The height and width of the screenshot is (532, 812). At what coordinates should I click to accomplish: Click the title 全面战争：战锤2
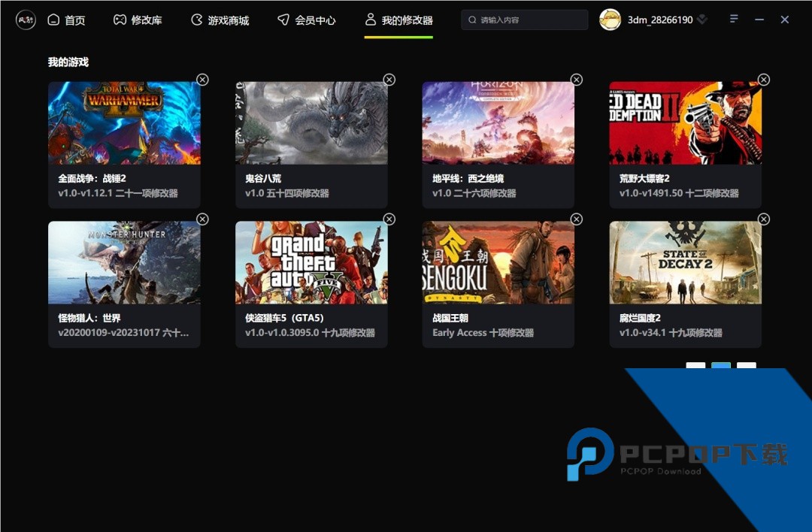(92, 179)
